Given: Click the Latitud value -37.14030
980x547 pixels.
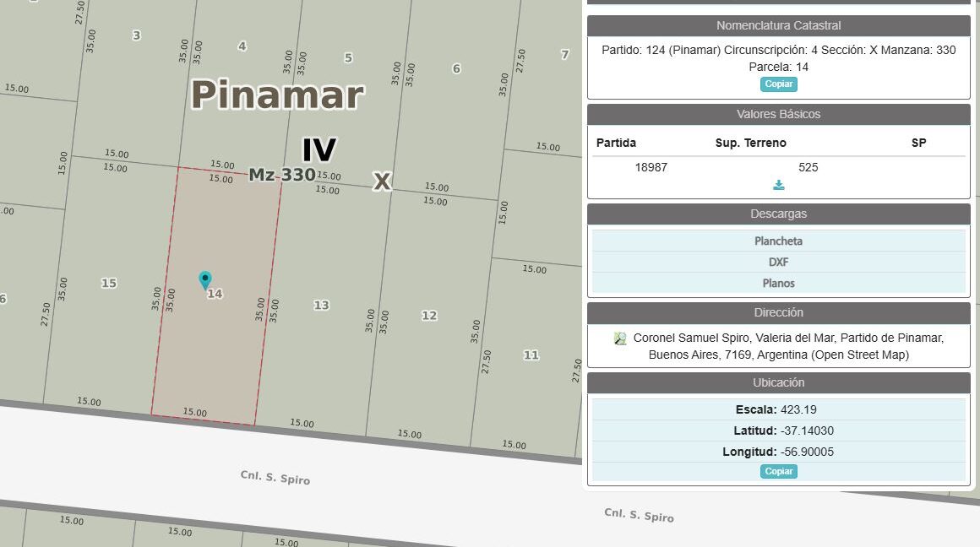Looking at the screenshot, I should (x=807, y=431).
